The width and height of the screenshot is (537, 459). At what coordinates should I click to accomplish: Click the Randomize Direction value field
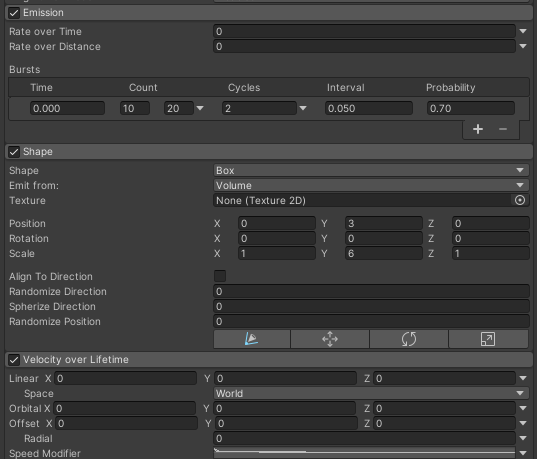point(371,291)
